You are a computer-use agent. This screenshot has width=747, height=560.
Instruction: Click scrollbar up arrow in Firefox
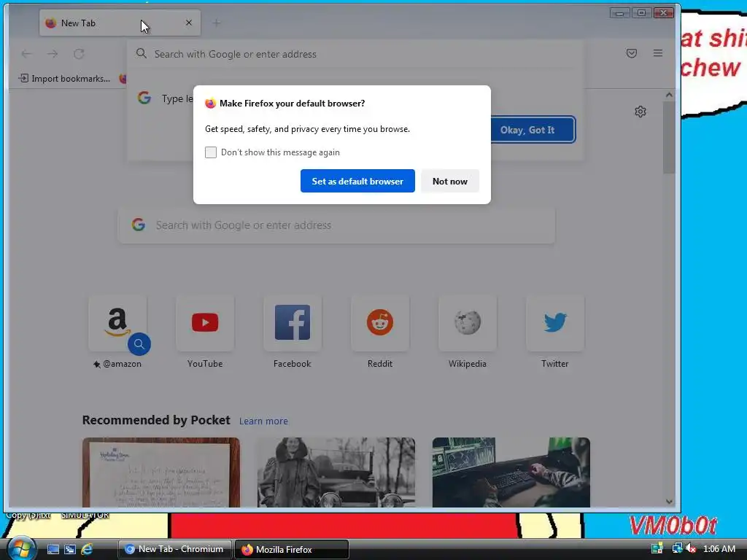click(669, 95)
